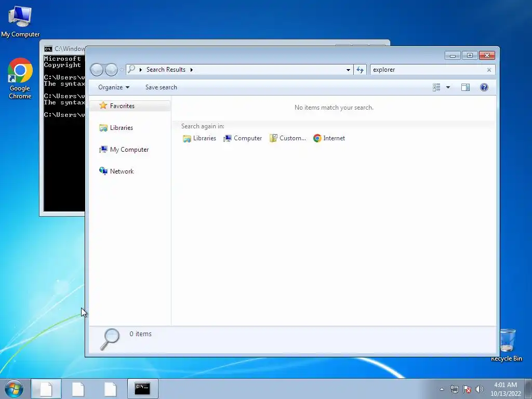Refresh the search results

[x=360, y=70]
